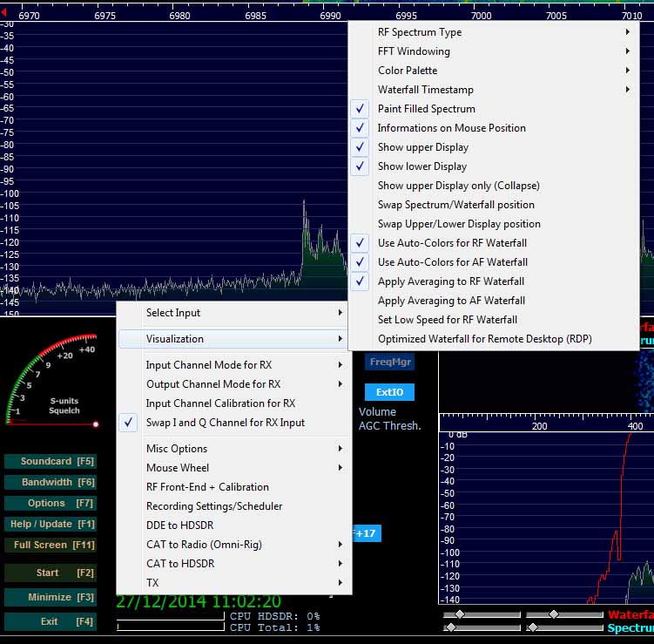Image resolution: width=654 pixels, height=644 pixels.
Task: Expand FFT Windowing submenu
Action: click(494, 51)
